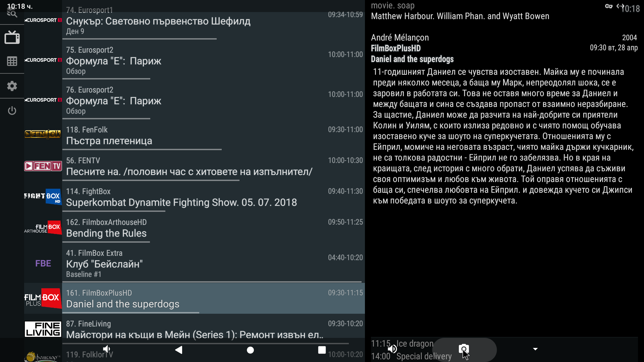Click the power icon in sidebar
644x362 pixels.
12,110
